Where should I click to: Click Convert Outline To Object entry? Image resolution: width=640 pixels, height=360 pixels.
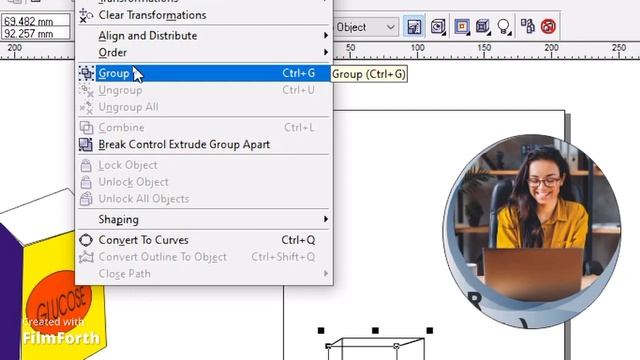(x=203, y=257)
